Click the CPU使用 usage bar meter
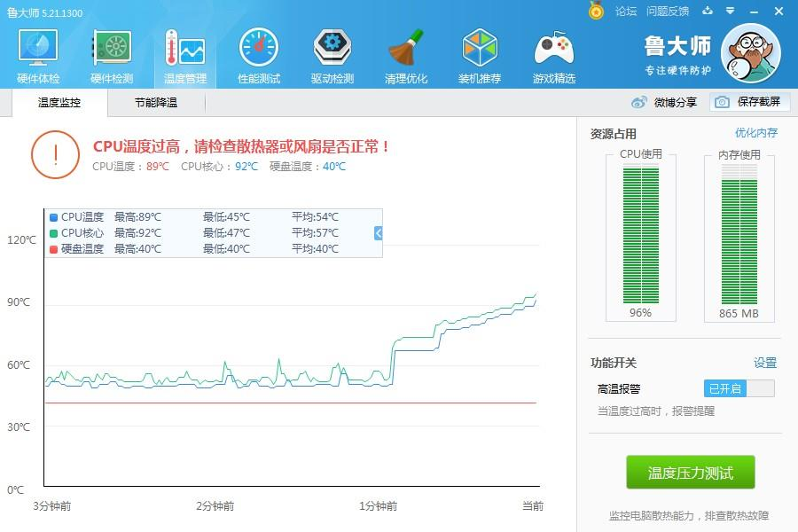The width and height of the screenshot is (798, 532). point(640,236)
